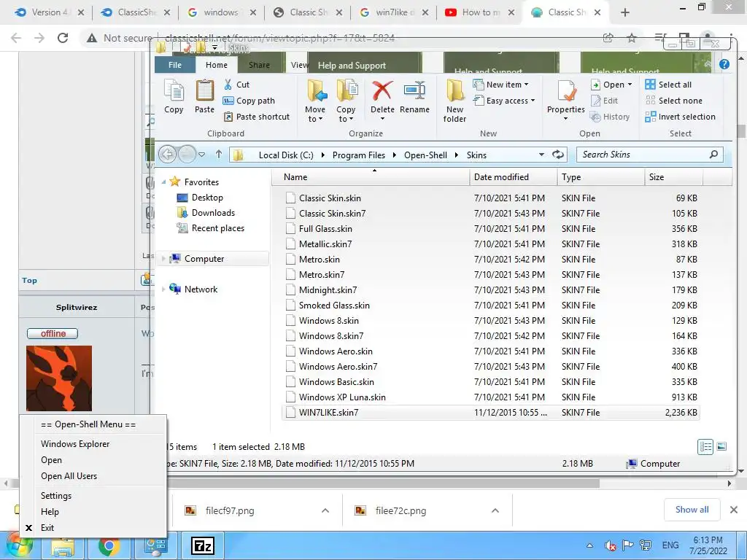
Task: Sort files by Date modified column
Action: [513, 177]
